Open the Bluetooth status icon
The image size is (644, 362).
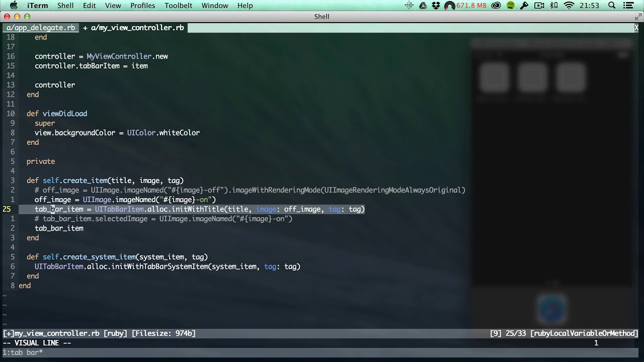point(554,6)
